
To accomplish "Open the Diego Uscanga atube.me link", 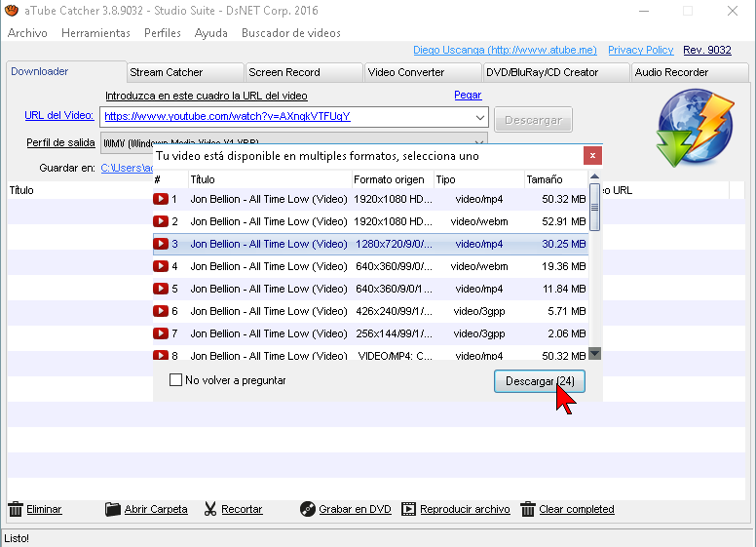I will click(505, 50).
